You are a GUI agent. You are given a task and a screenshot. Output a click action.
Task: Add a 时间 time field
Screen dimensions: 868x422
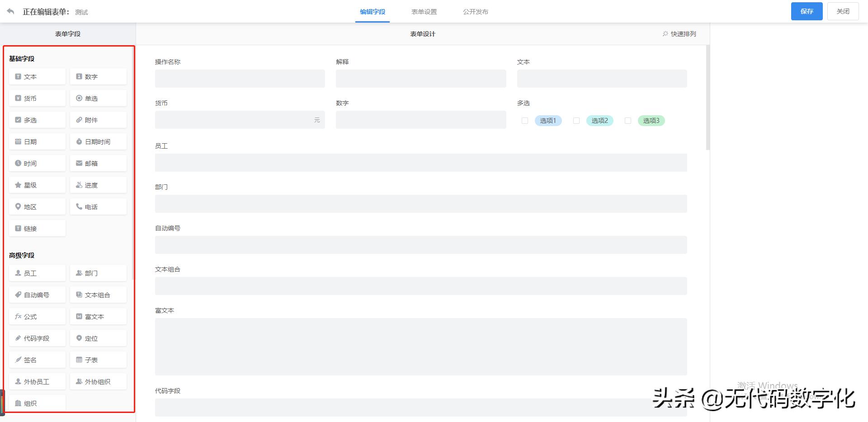pyautogui.click(x=37, y=164)
